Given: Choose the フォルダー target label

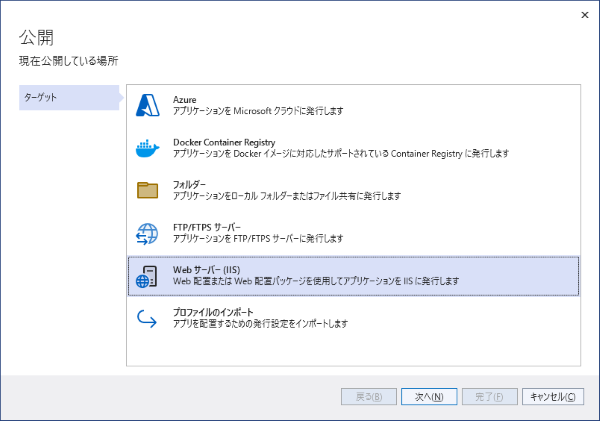Looking at the screenshot, I should [189, 185].
